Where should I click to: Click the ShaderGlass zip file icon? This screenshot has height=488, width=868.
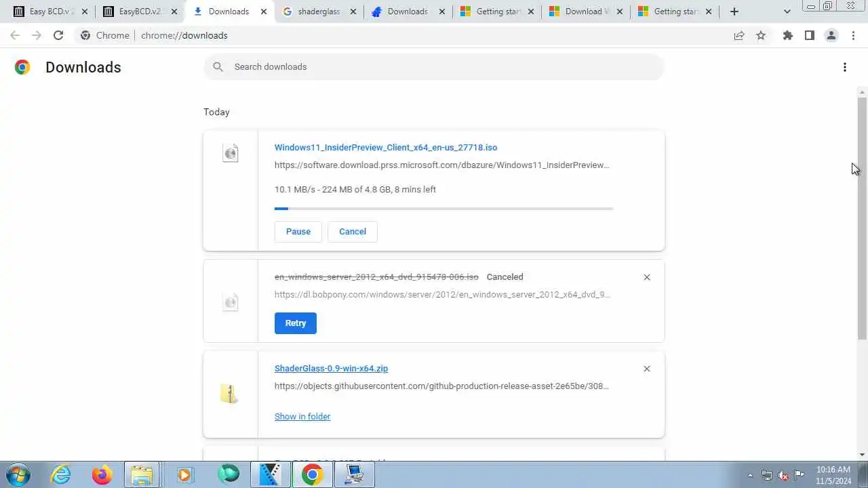[x=229, y=394]
